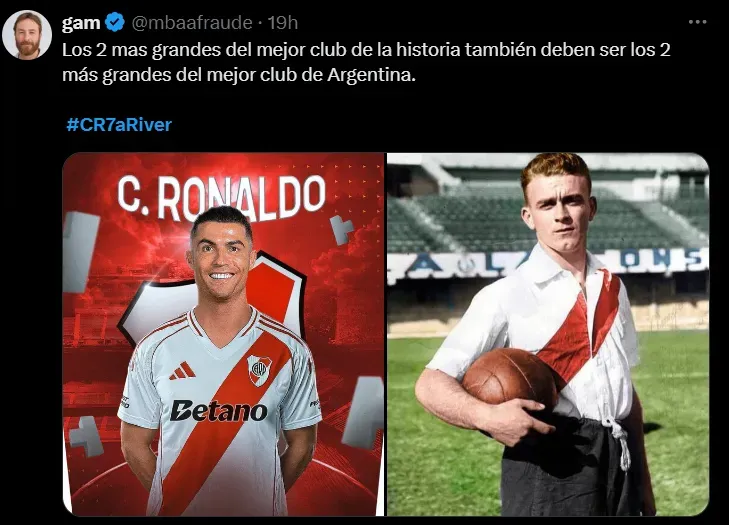Open the @mbaafraude handle link
This screenshot has width=729, height=525.
click(192, 22)
